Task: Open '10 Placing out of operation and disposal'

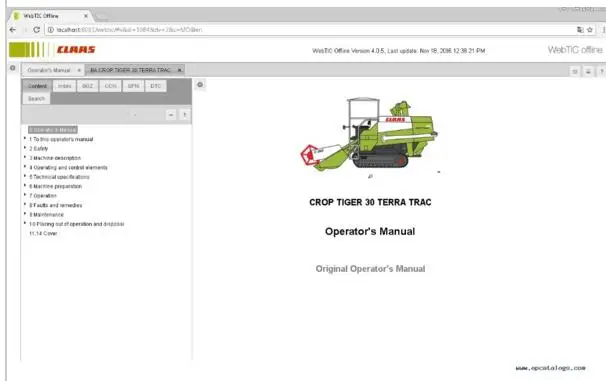Action: 77,224
